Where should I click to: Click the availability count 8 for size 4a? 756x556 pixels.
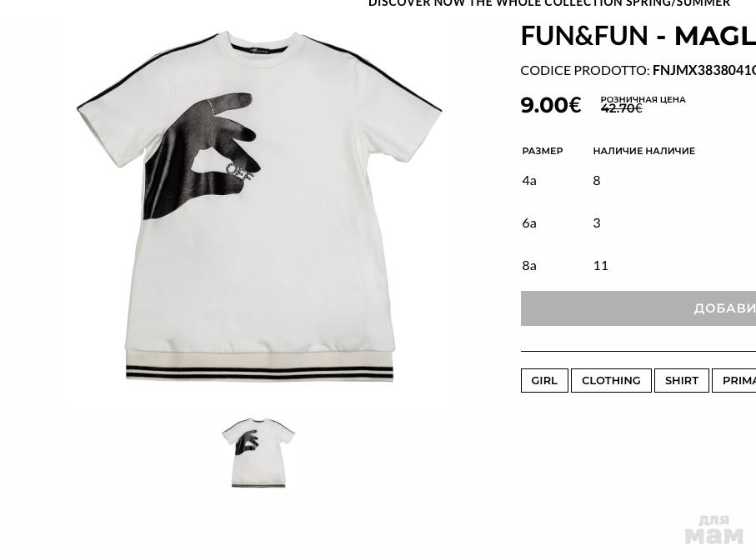[x=597, y=180]
